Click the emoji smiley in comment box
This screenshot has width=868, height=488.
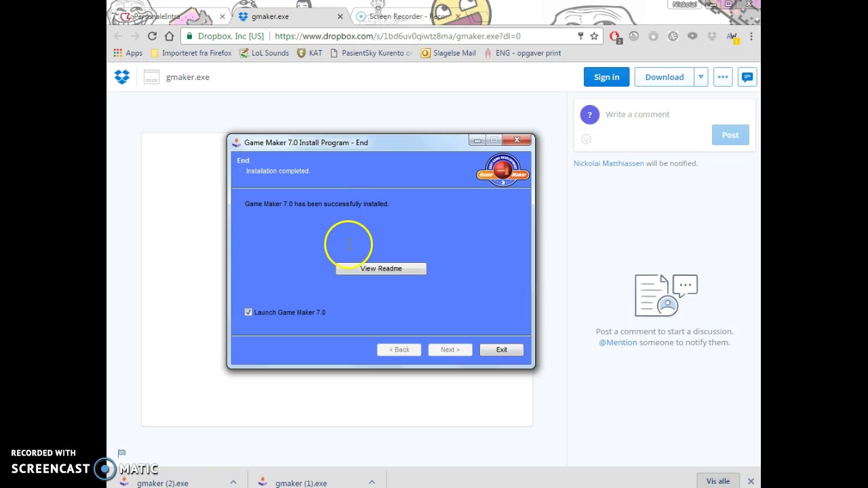[587, 139]
